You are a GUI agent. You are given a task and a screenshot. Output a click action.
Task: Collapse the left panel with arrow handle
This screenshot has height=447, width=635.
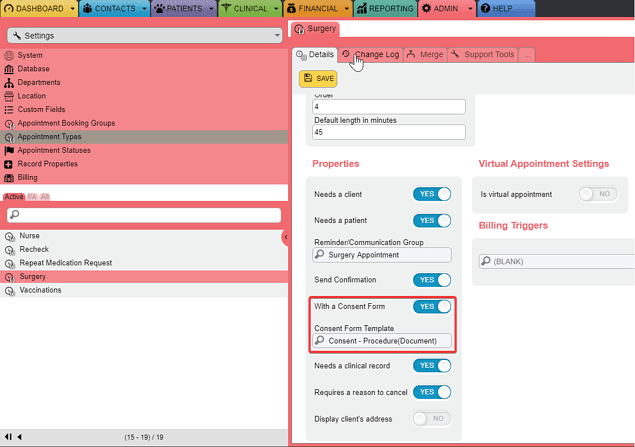(285, 238)
